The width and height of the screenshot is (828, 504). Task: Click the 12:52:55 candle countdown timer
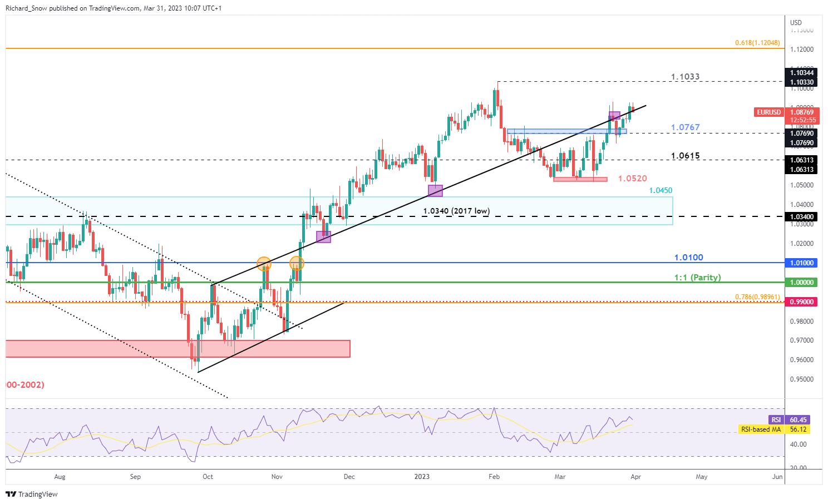[802, 120]
